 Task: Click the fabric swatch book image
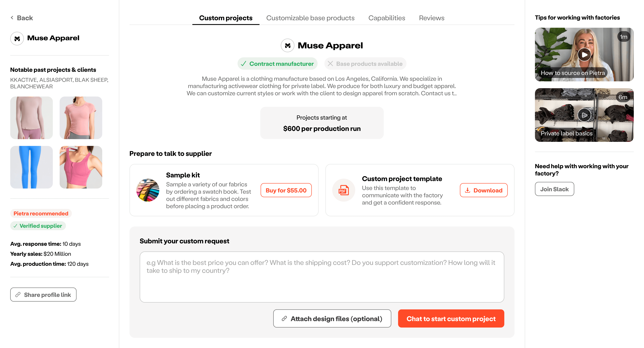[x=148, y=190]
